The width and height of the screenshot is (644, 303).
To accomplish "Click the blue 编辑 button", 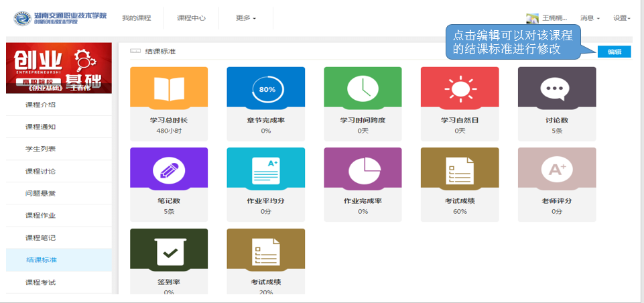I will (x=614, y=52).
